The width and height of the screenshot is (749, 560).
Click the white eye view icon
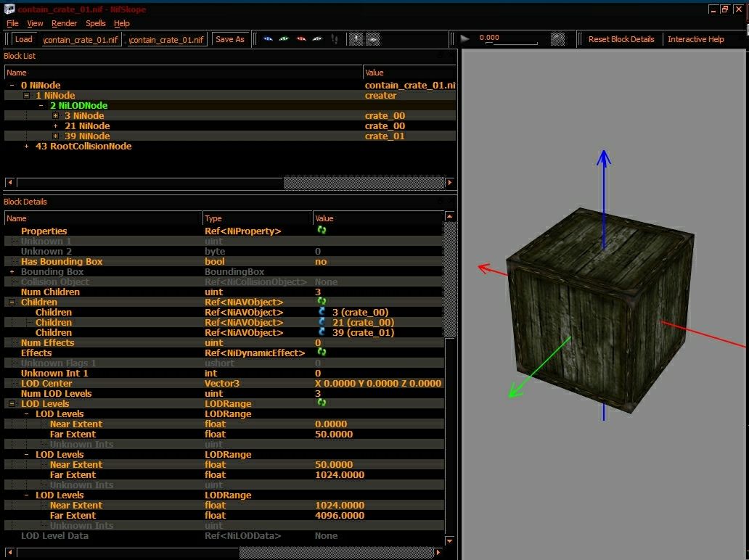[x=317, y=39]
